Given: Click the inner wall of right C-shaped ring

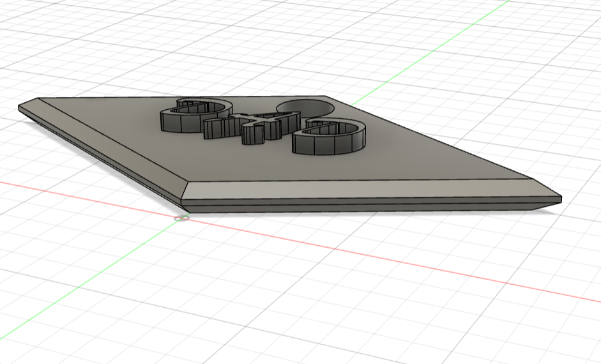Looking at the screenshot, I should coord(322,130).
